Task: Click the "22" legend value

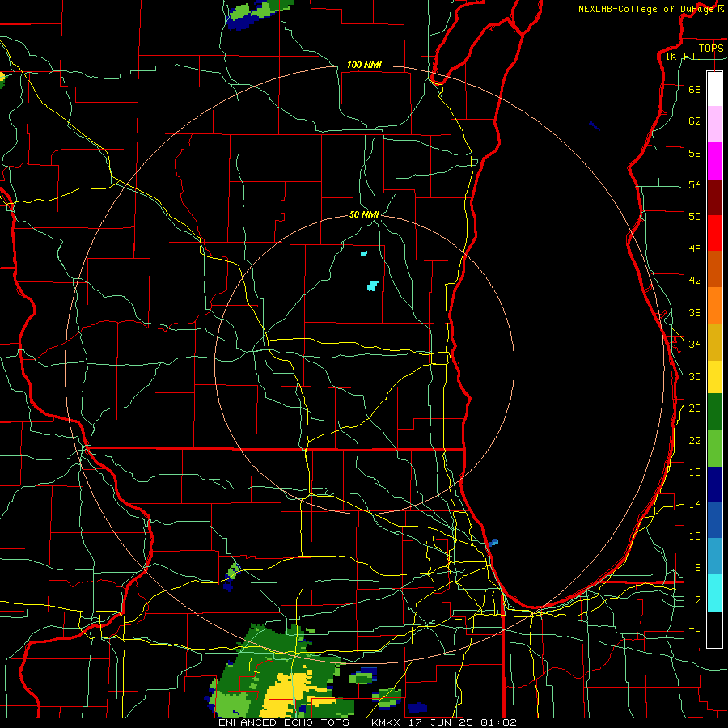Action: [695, 440]
